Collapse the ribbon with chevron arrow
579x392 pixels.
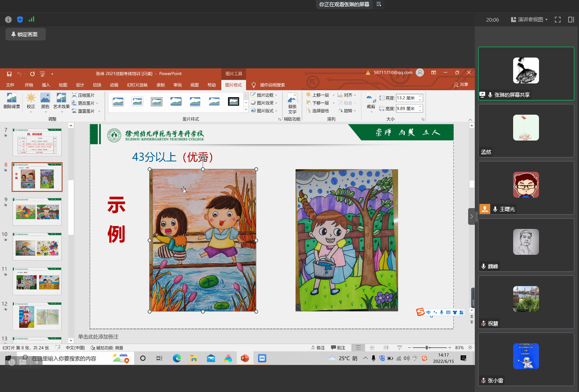(470, 120)
